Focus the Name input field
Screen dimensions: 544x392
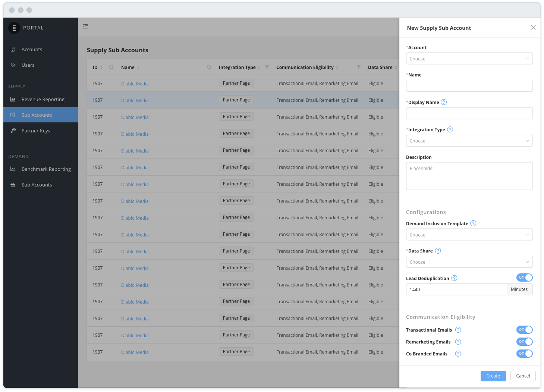pos(469,86)
